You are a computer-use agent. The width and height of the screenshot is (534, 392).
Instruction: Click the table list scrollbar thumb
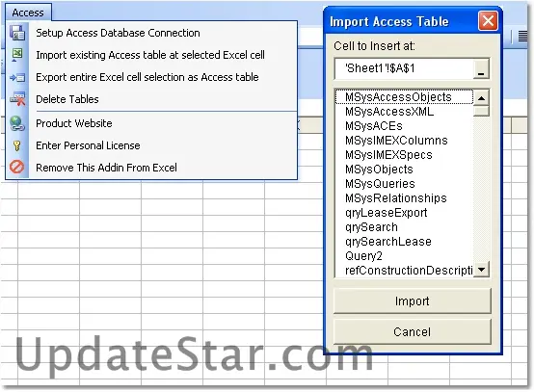(481, 112)
